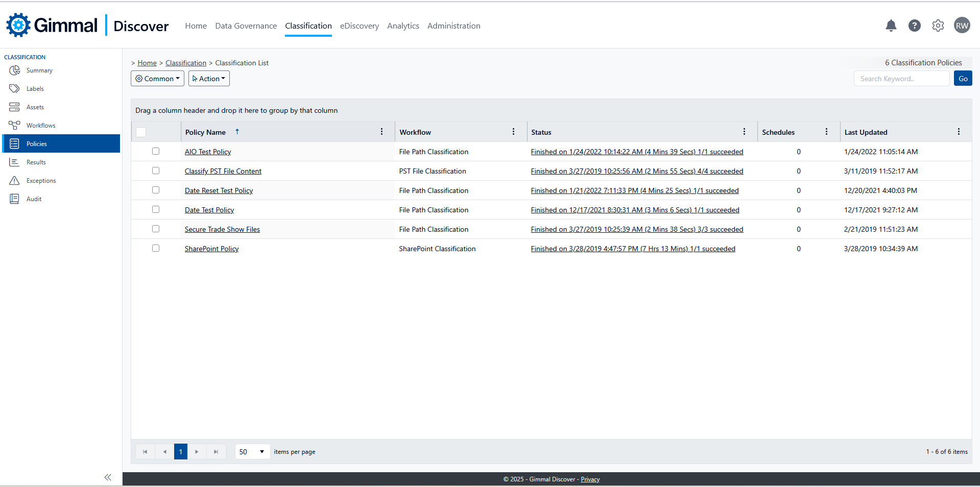Select the SharePoint Policy row checkbox
This screenshot has height=487, width=980.
(156, 248)
